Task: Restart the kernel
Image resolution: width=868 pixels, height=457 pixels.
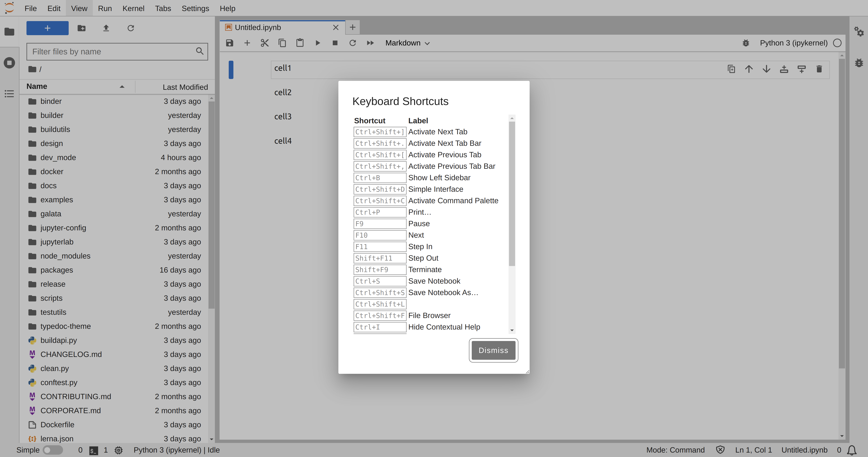Action: coord(352,43)
